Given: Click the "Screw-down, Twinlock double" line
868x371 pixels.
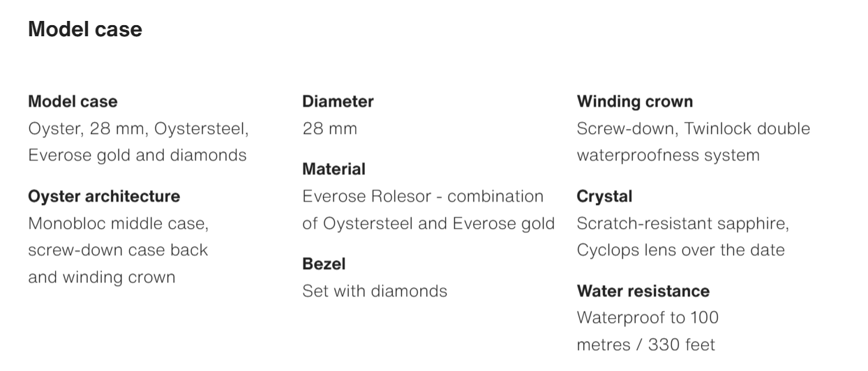Looking at the screenshot, I should pos(694,129).
